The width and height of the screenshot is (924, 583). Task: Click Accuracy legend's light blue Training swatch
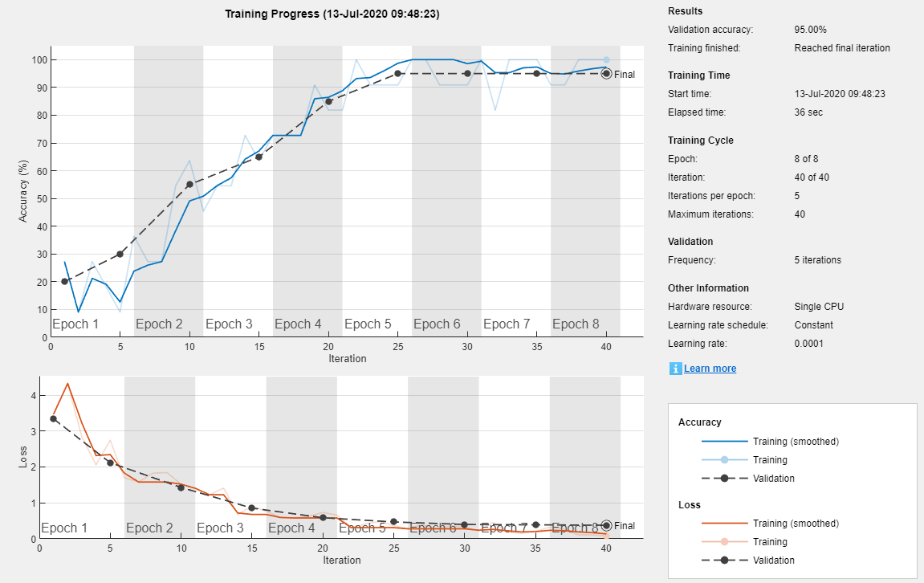724,460
